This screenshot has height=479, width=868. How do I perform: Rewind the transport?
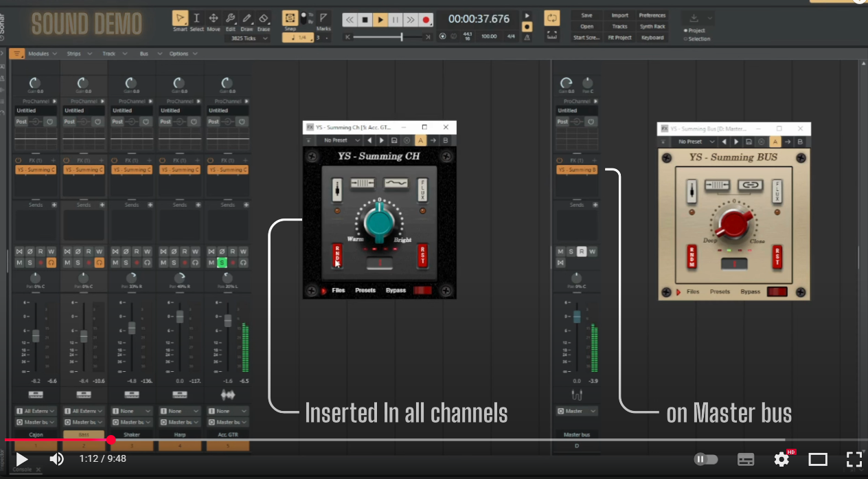tap(350, 20)
